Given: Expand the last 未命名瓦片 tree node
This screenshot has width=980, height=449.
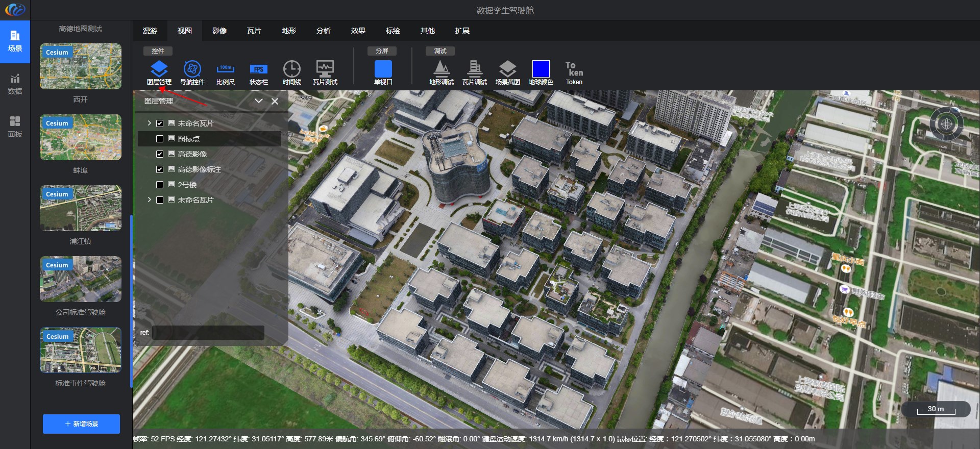Looking at the screenshot, I should (149, 200).
